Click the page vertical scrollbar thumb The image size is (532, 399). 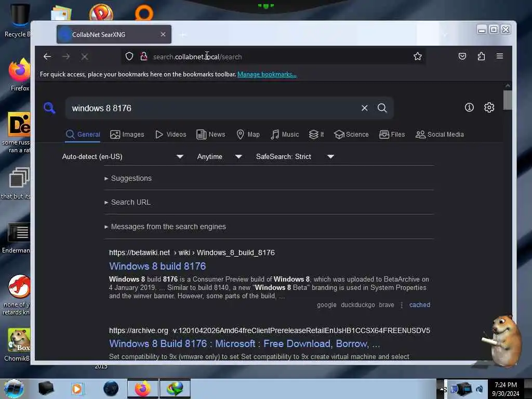tap(508, 100)
